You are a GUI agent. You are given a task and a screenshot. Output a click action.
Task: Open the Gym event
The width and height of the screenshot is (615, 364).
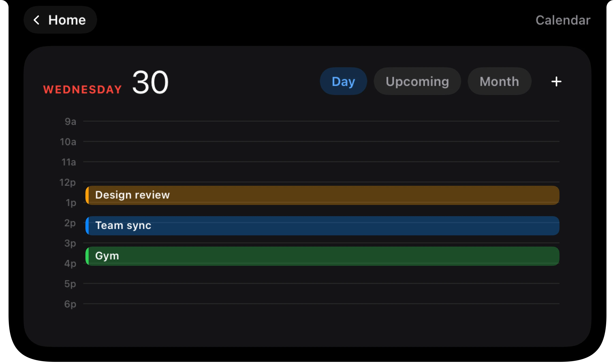322,256
